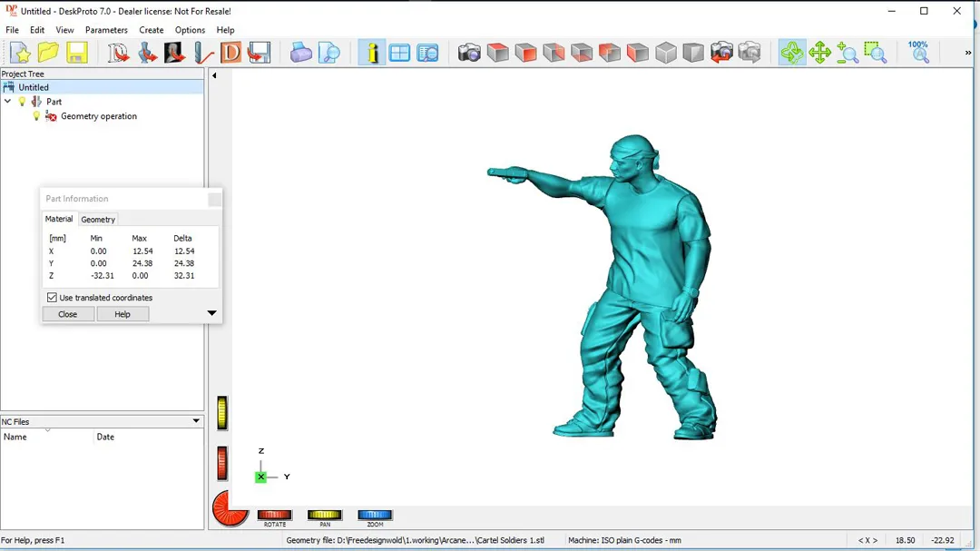Activate the green four-arrow Pan icon

click(820, 53)
